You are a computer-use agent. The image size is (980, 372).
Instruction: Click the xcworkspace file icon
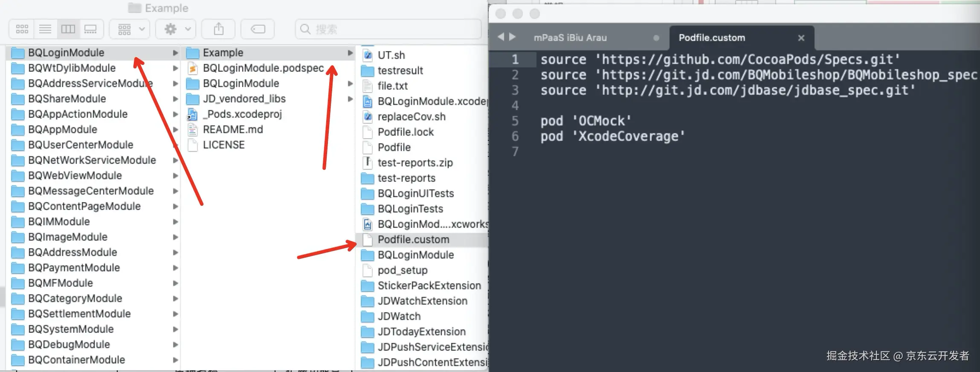pos(368,224)
